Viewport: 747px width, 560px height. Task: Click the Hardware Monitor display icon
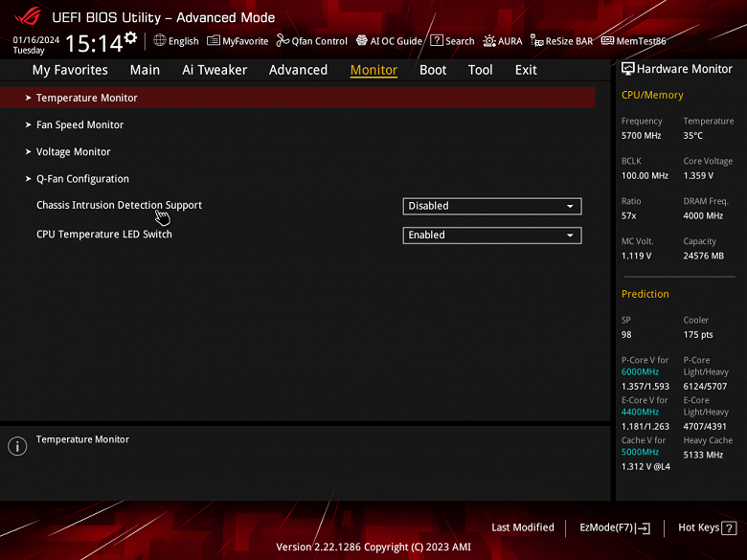pos(628,69)
